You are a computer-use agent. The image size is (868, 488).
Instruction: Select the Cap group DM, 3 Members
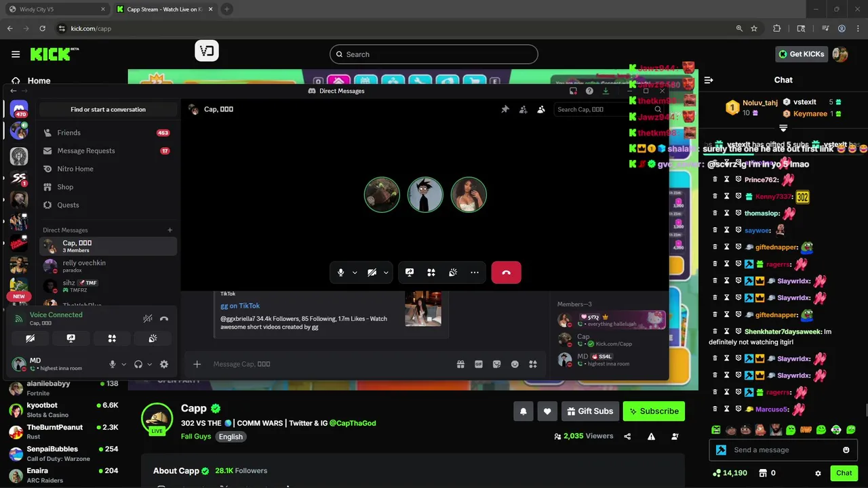click(108, 246)
